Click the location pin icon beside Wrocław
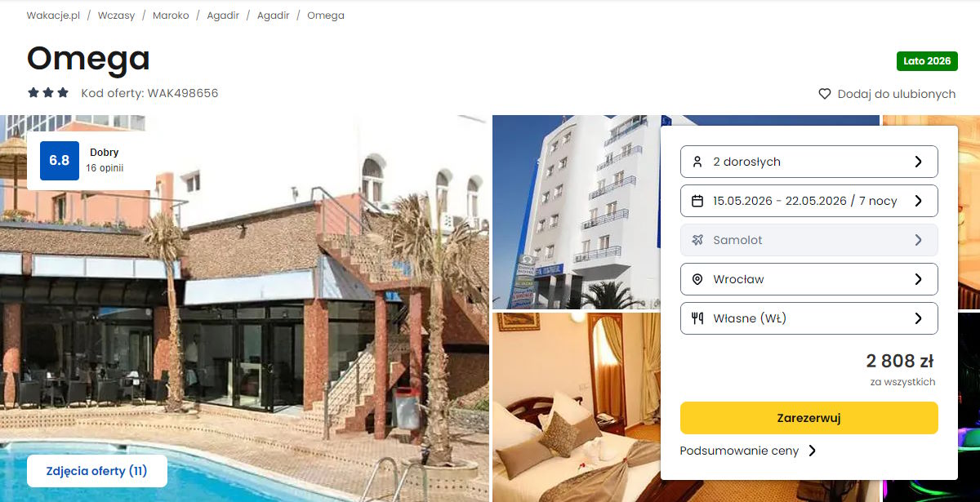The height and width of the screenshot is (502, 980). 697,279
